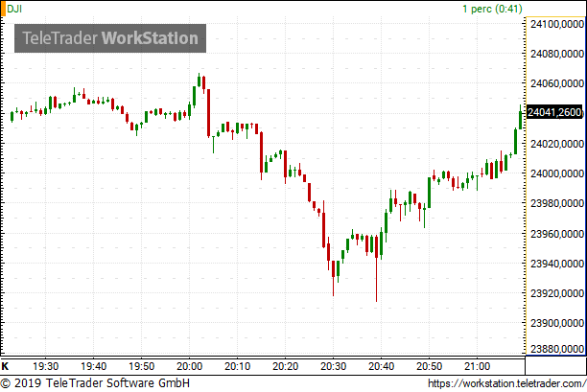Viewport: 587px width, 392px height.
Task: Click the 23880,0000 price axis label
Action: coord(557,349)
